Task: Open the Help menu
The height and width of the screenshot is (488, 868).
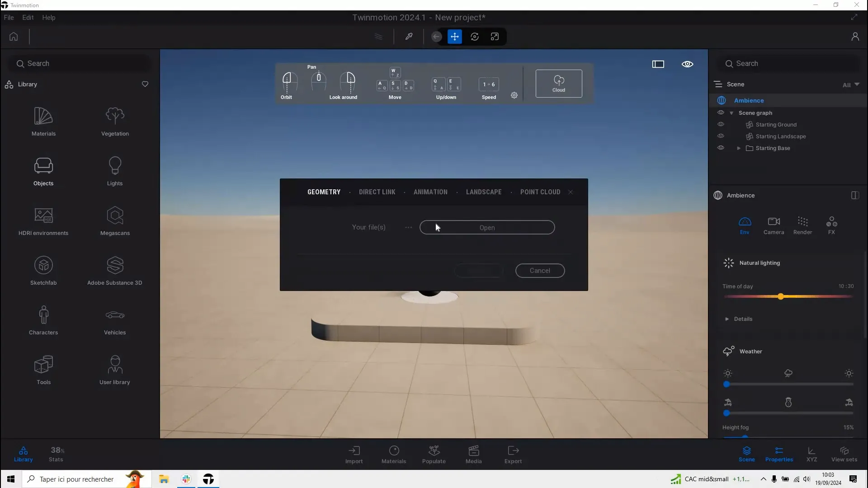Action: pos(49,18)
